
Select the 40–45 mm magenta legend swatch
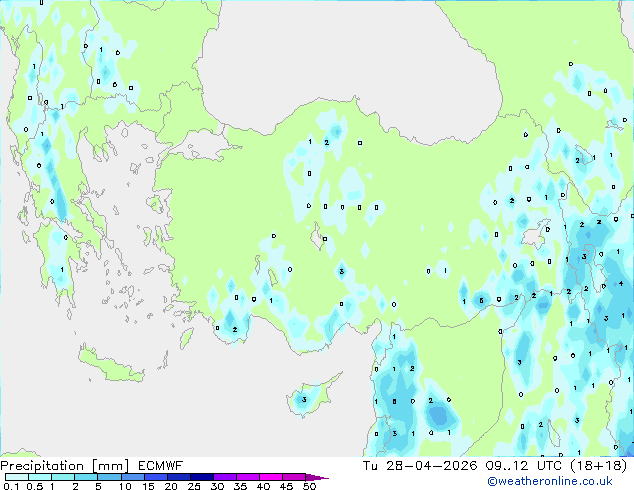point(271,477)
